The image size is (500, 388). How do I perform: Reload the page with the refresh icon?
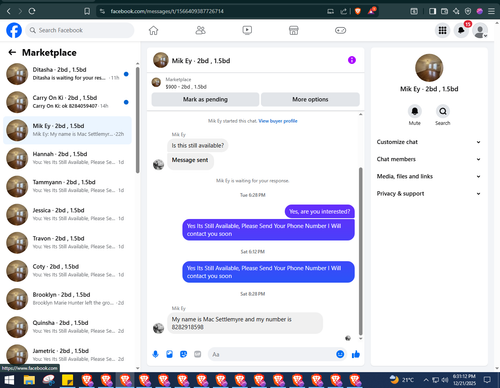(32, 11)
